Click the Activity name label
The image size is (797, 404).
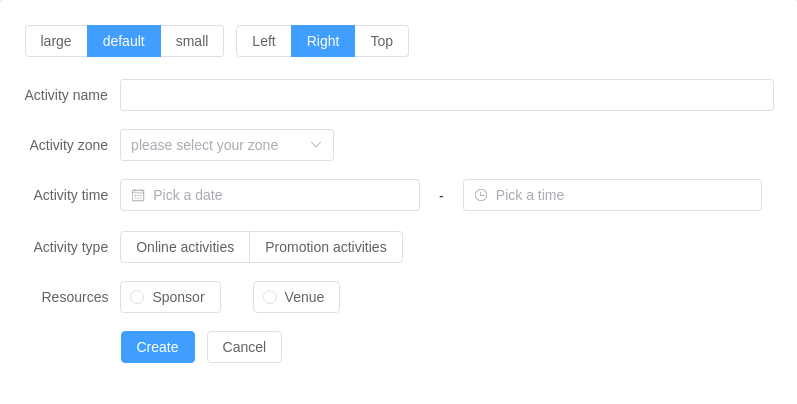[66, 95]
